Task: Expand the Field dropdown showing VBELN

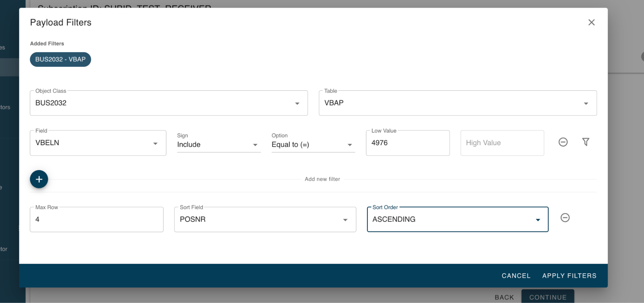Action: (x=98, y=143)
